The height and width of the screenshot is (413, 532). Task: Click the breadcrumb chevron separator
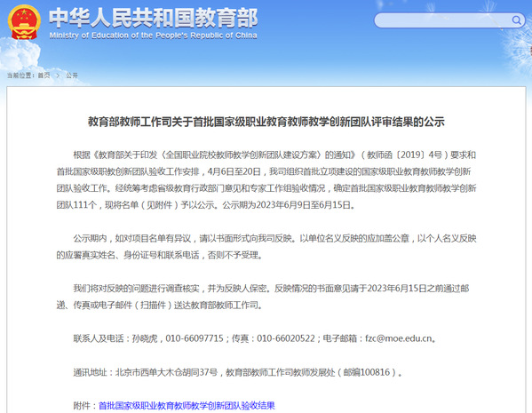click(x=58, y=75)
